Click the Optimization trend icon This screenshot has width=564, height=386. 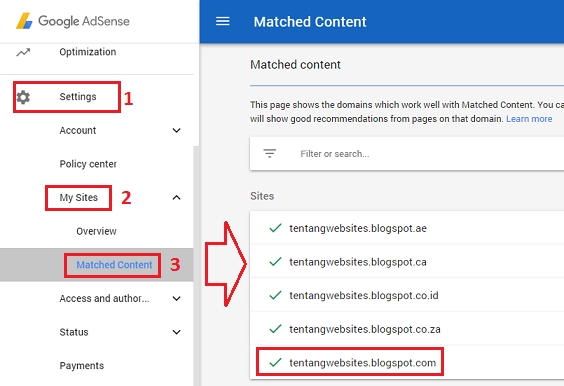coord(23,53)
